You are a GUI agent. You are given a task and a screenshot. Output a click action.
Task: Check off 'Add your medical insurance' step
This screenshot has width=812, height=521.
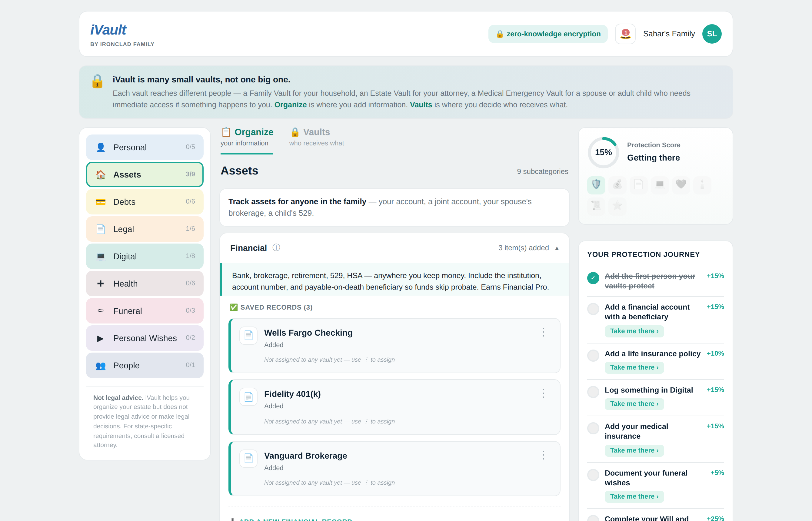tap(593, 428)
